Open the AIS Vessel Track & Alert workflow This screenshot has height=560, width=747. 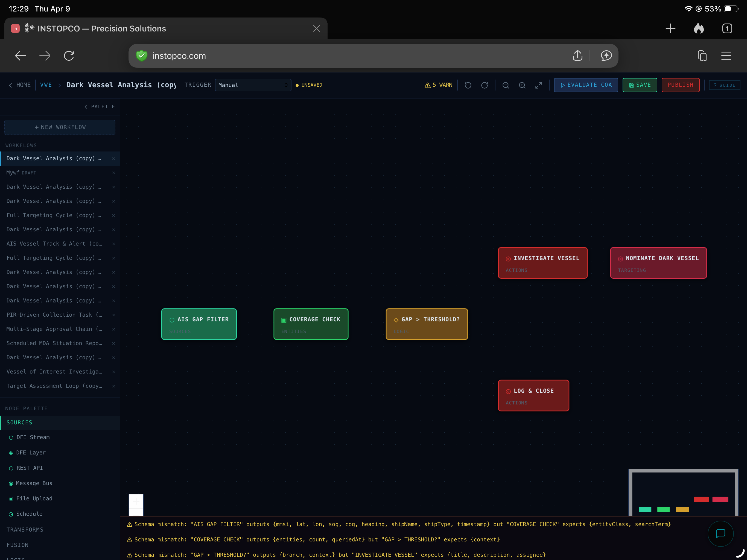coord(60,244)
